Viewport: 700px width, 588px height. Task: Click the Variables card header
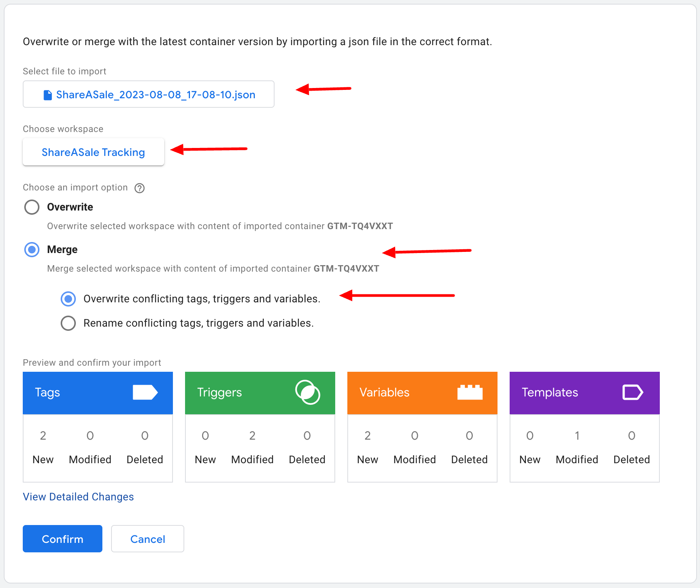tap(422, 393)
